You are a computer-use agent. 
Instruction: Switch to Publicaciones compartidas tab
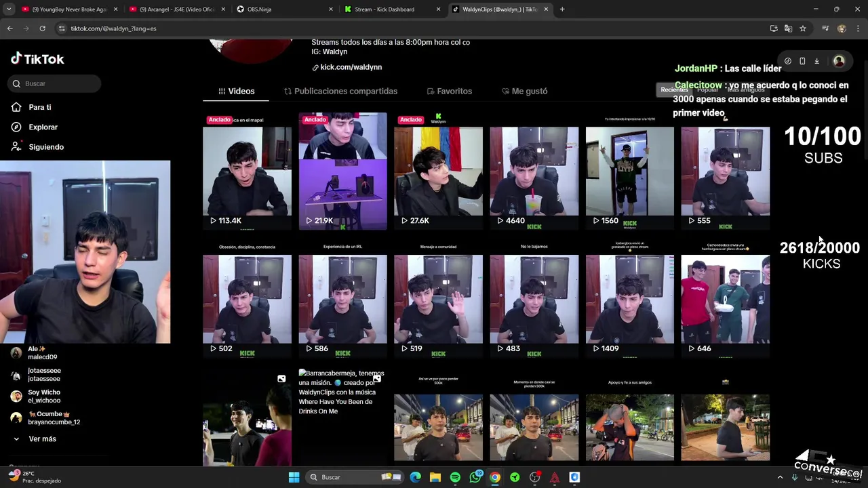[x=340, y=91]
